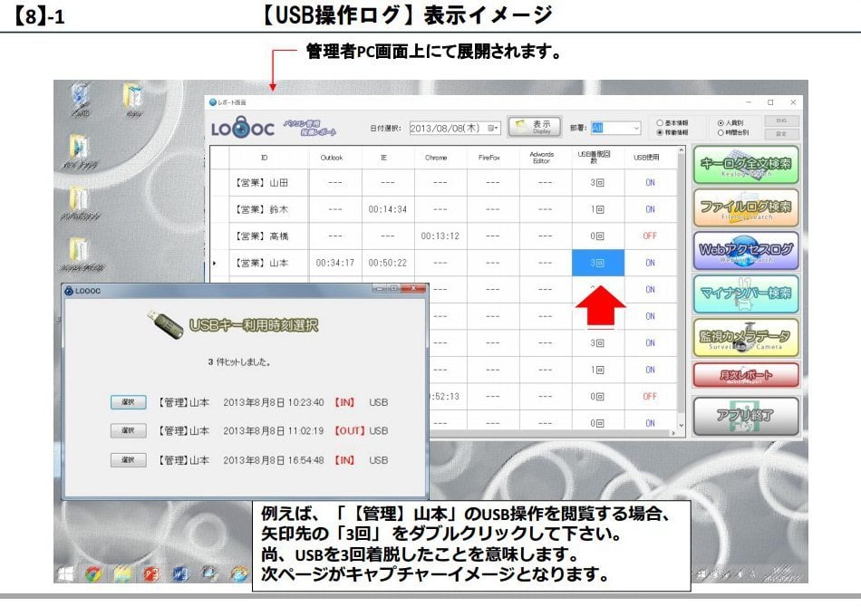This screenshot has height=616, width=861.
Task: Open 監視カメラデータ surveillance camera data
Action: 745,336
